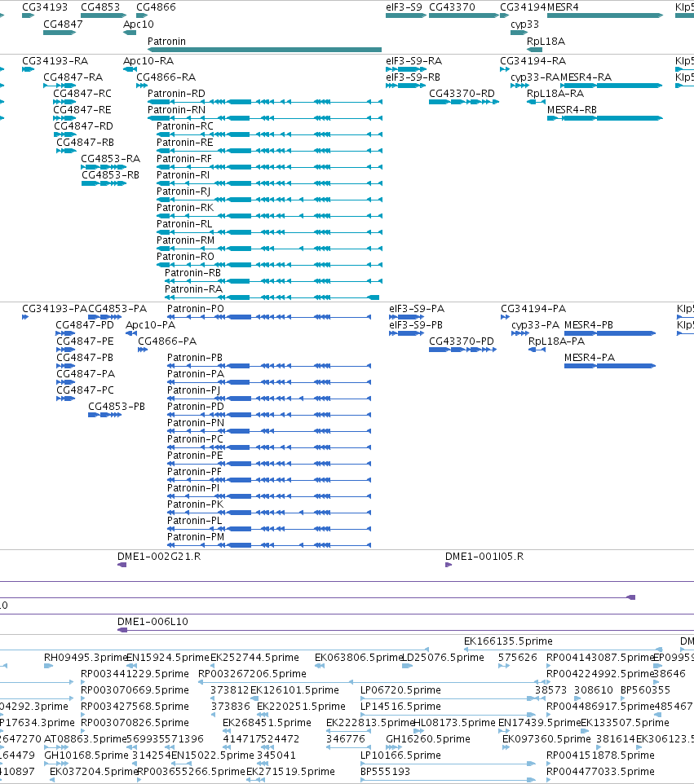Screen dimensions: 694x784
Task: Click the Patronin-RD transcript label
Action: pyautogui.click(x=177, y=94)
